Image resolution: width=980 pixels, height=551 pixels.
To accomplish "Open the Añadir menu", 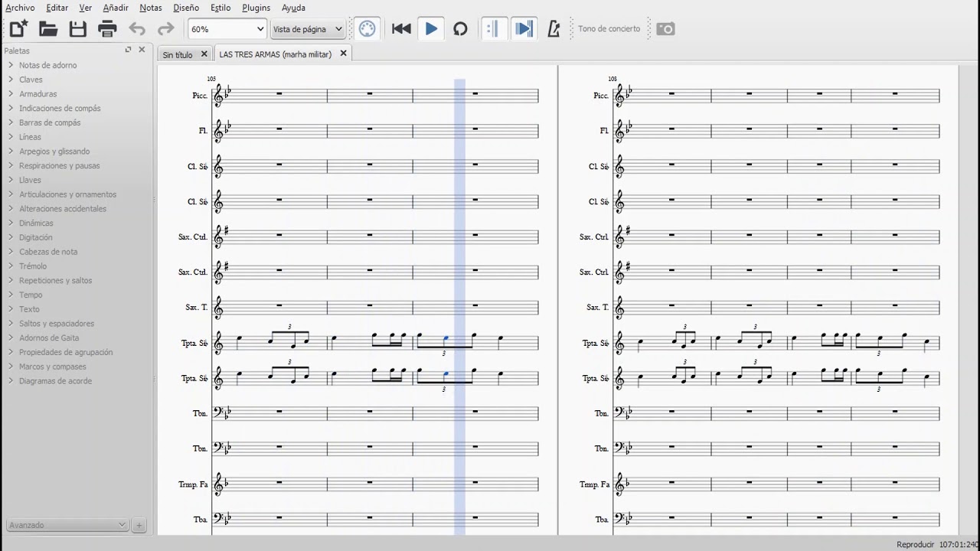I will [116, 8].
